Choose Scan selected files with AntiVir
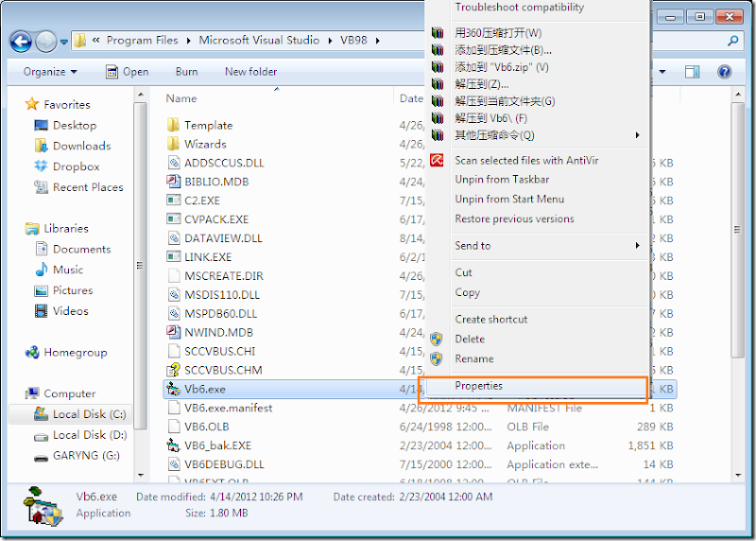 pos(526,160)
